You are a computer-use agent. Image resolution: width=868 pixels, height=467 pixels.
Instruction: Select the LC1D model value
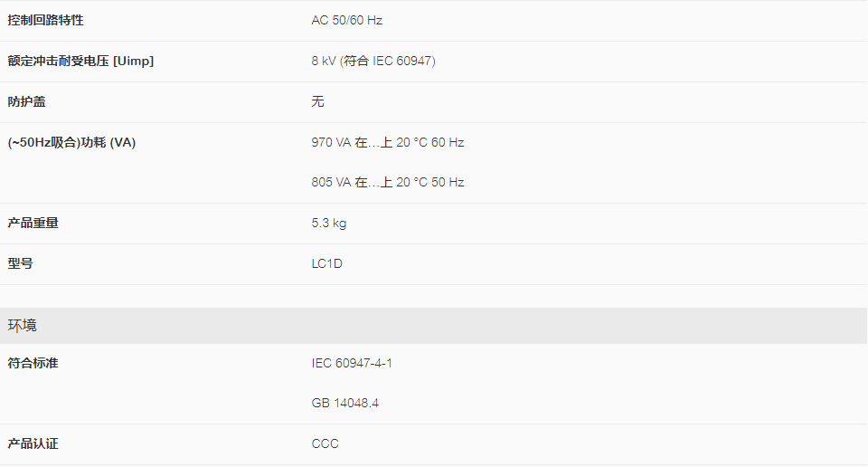(326, 263)
